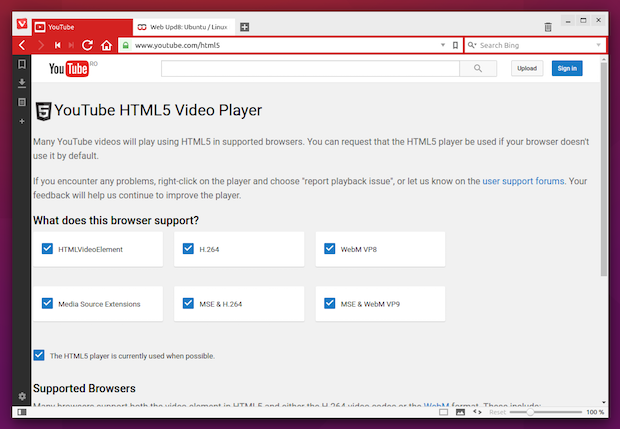This screenshot has height=429, width=620.
Task: Open page actions code icon
Action: 477,412
